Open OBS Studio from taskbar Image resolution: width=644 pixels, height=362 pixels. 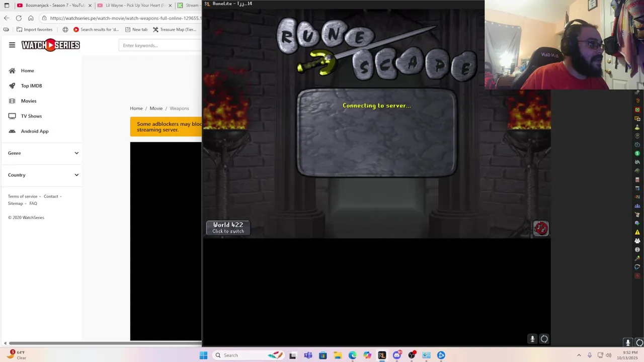tap(412, 355)
